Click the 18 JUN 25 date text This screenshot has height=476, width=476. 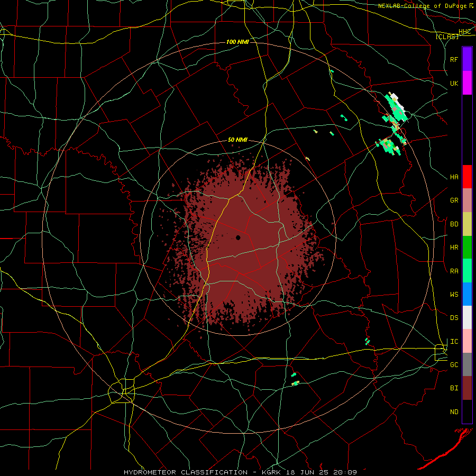[x=308, y=472]
